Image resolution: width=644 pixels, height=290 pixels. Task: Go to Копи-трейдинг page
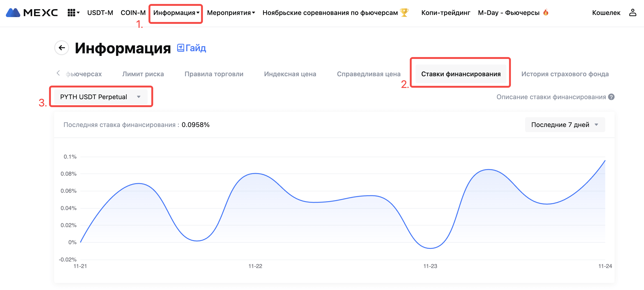click(446, 13)
